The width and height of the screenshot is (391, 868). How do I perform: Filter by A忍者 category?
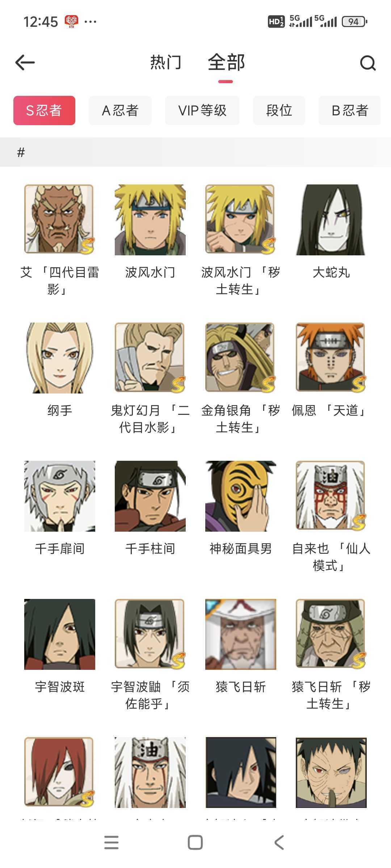(120, 110)
